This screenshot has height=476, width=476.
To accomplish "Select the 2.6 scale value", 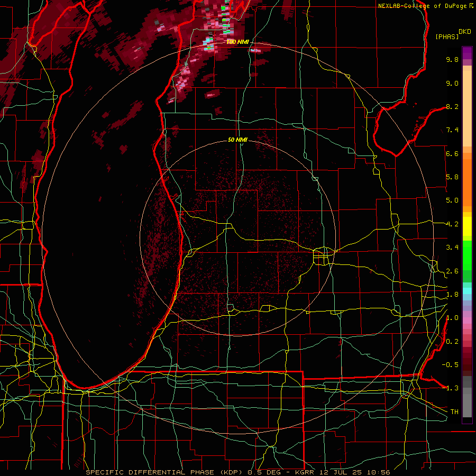I will click(x=452, y=271).
